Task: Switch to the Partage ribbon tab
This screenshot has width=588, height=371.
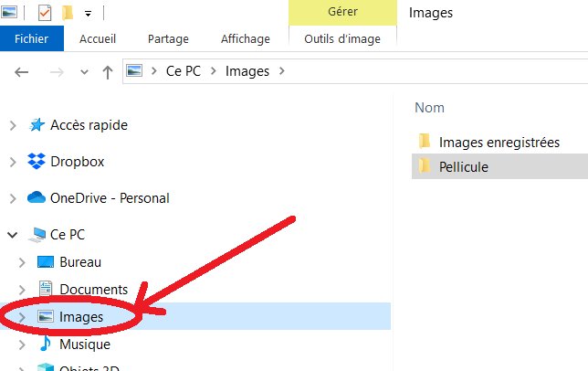Action: click(x=168, y=38)
